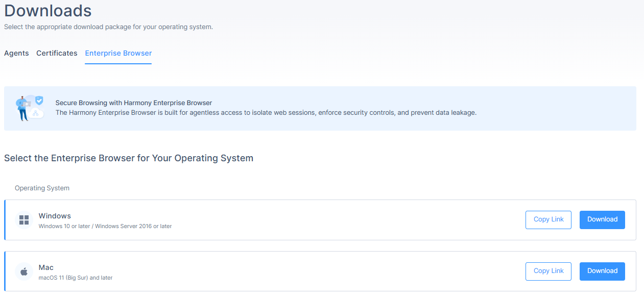Click the Apple logo icon

pos(24,271)
